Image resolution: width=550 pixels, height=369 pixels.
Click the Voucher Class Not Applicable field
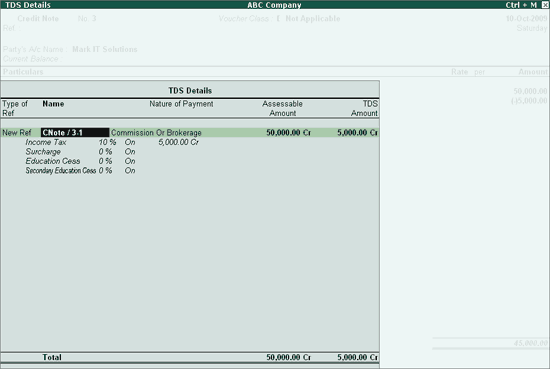point(313,19)
